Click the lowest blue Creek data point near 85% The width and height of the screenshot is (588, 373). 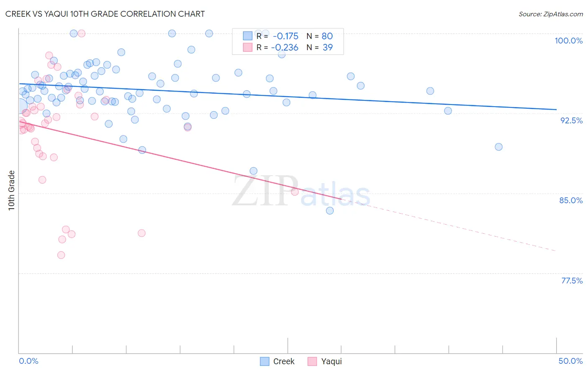coord(330,210)
